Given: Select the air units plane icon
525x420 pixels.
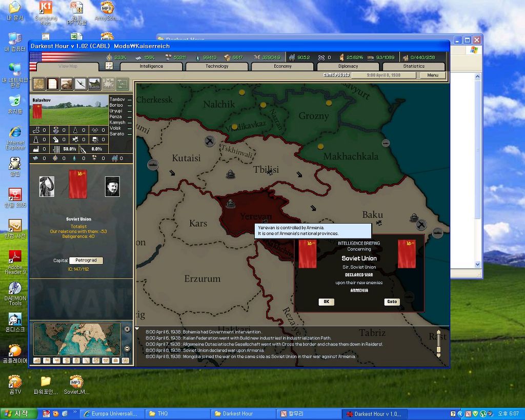Looking at the screenshot, I should click(80, 84).
